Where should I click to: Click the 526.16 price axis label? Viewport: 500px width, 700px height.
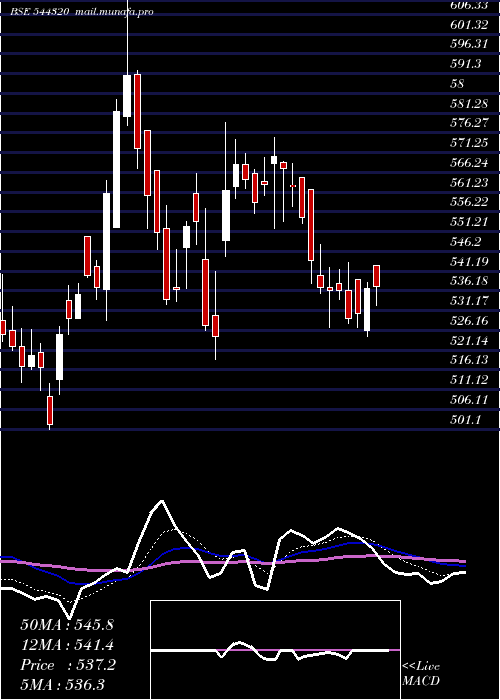(468, 321)
